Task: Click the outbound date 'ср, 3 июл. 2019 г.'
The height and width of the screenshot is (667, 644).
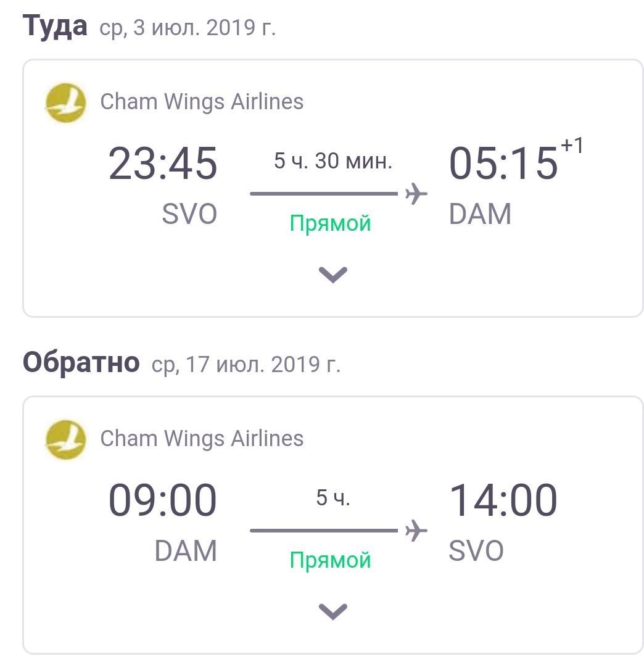Action: (187, 28)
